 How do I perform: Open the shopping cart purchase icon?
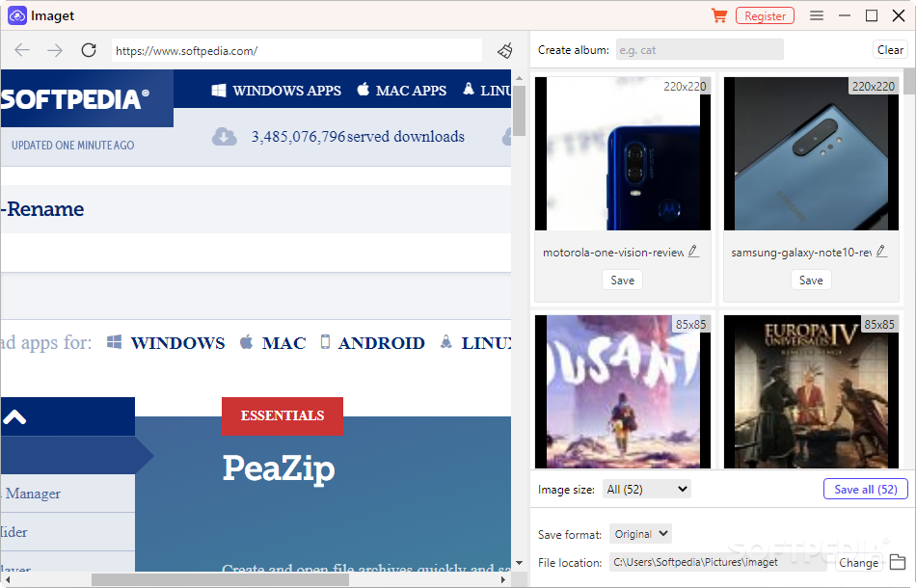tap(719, 15)
